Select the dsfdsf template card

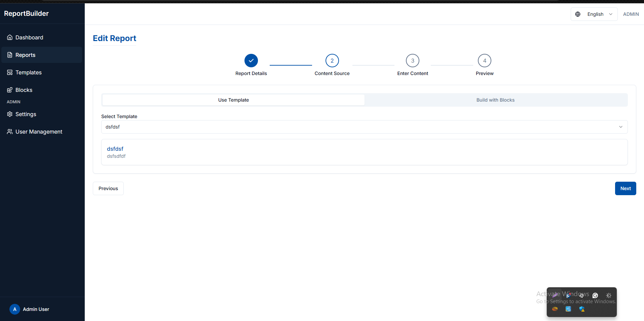point(364,152)
